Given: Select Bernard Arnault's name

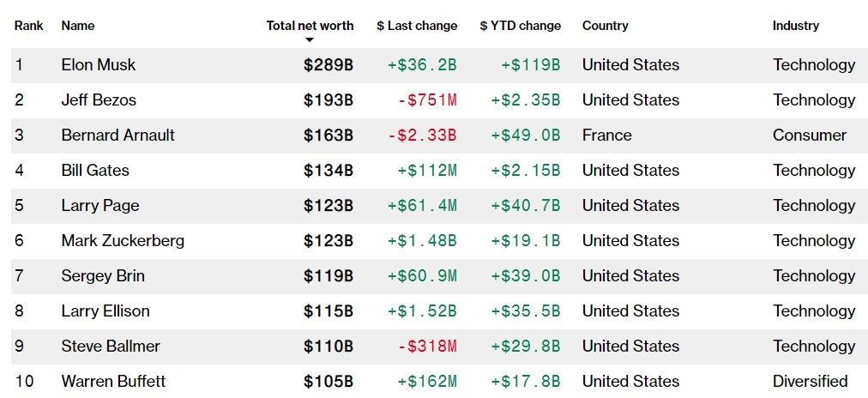Looking at the screenshot, I should [118, 136].
